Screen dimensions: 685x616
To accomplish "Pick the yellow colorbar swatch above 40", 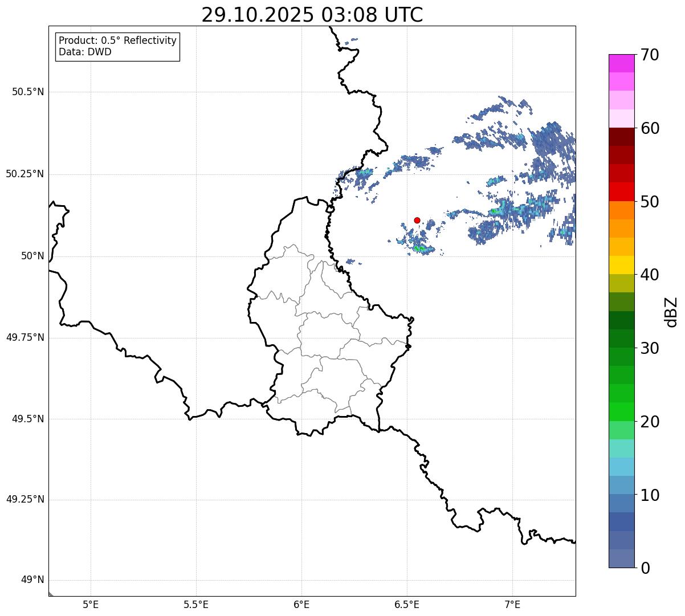I will [621, 265].
